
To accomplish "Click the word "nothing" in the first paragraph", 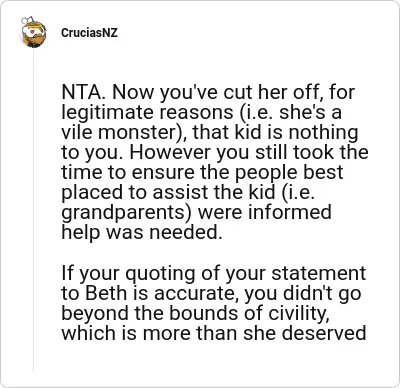I will [323, 133].
